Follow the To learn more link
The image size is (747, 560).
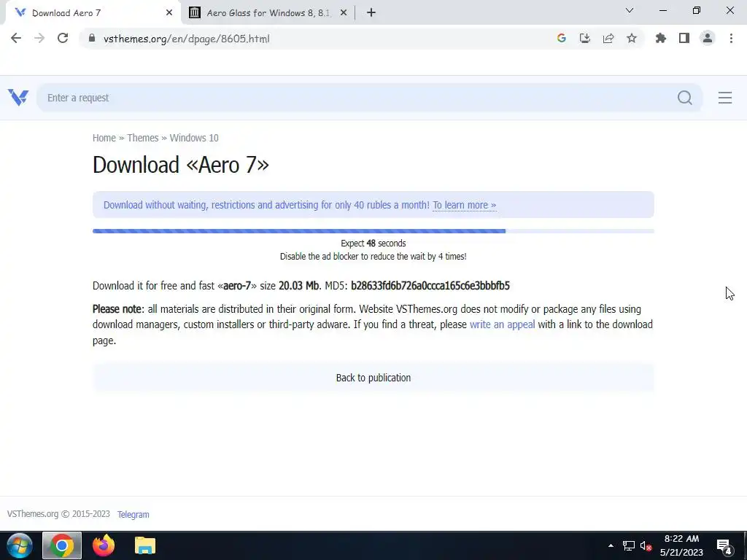tap(465, 205)
